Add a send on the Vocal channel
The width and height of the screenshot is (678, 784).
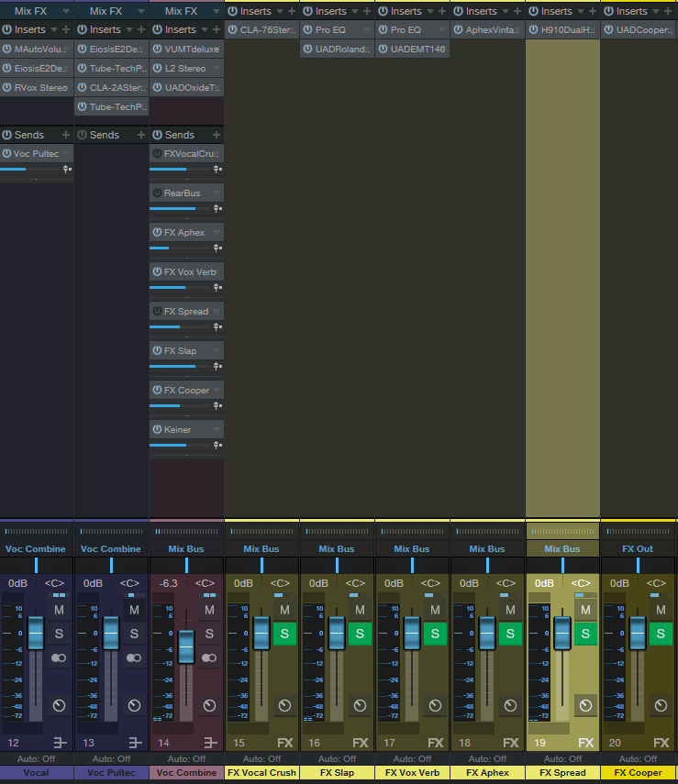coord(65,135)
